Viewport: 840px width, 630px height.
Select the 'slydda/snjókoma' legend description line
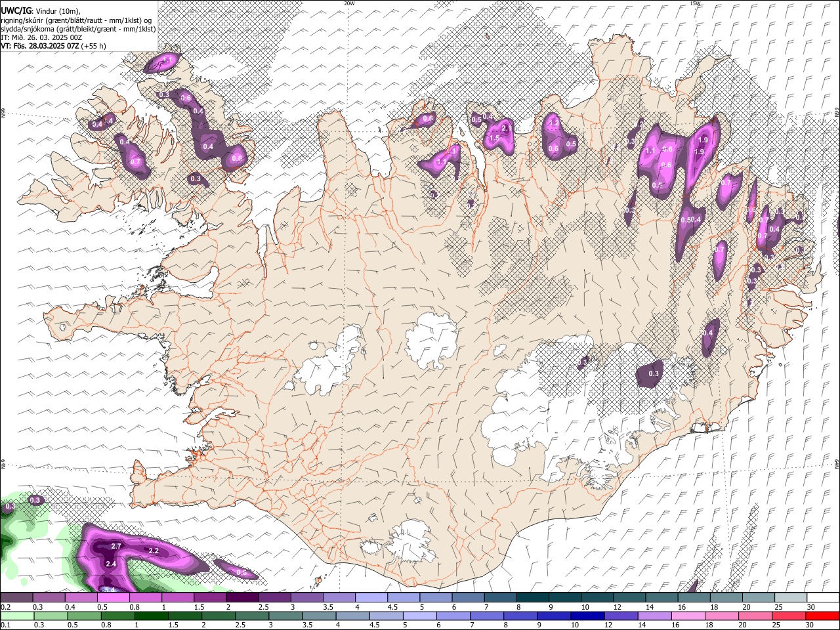coord(78,29)
